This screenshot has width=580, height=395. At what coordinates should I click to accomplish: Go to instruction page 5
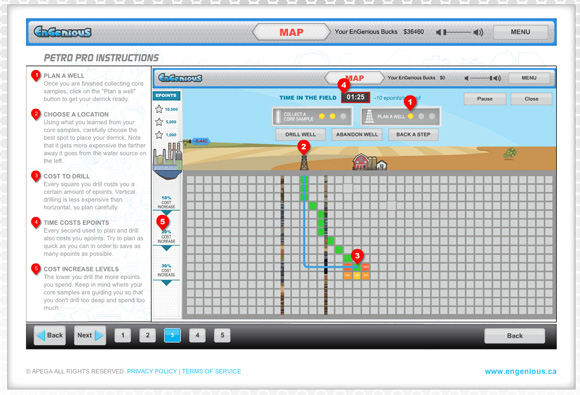point(222,335)
